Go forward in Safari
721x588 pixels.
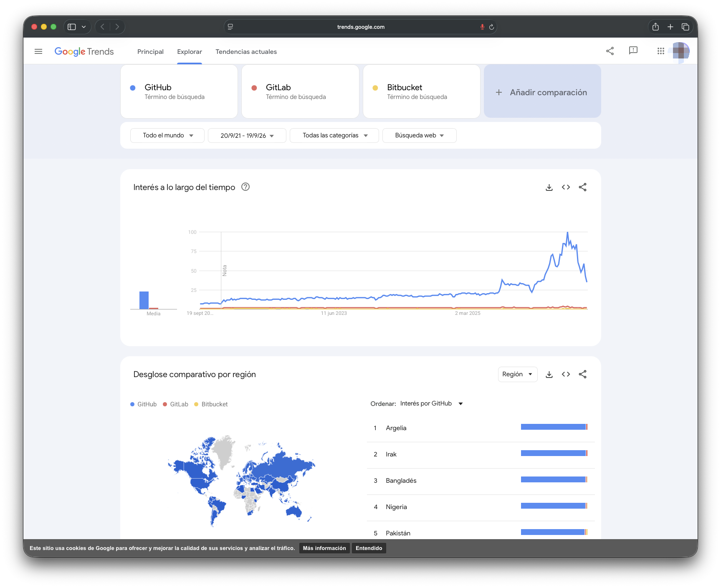pyautogui.click(x=117, y=27)
